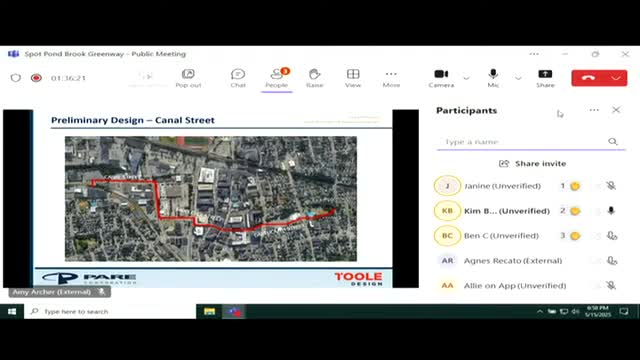Click the shield security icon
Viewport: 640px width, 360px height.
(x=16, y=78)
